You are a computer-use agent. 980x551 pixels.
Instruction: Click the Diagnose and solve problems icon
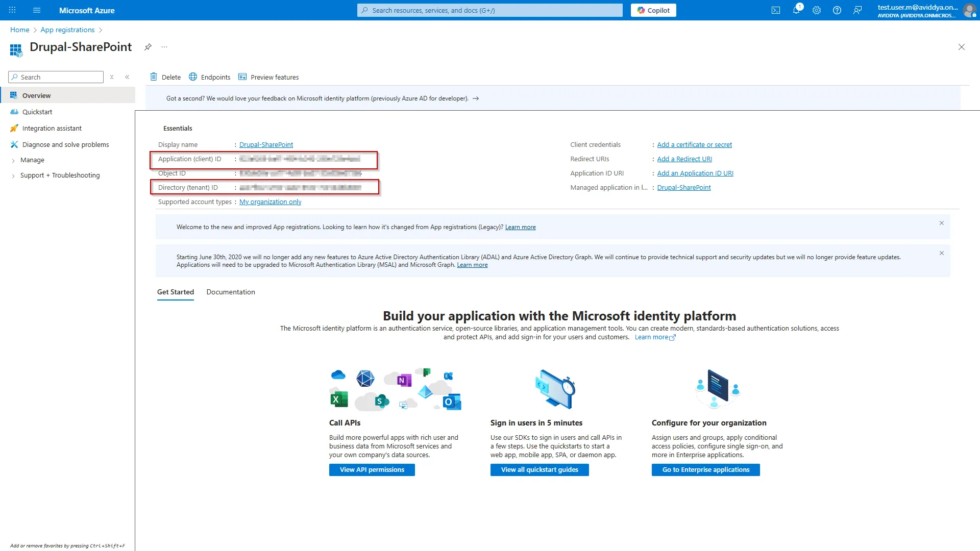point(14,144)
